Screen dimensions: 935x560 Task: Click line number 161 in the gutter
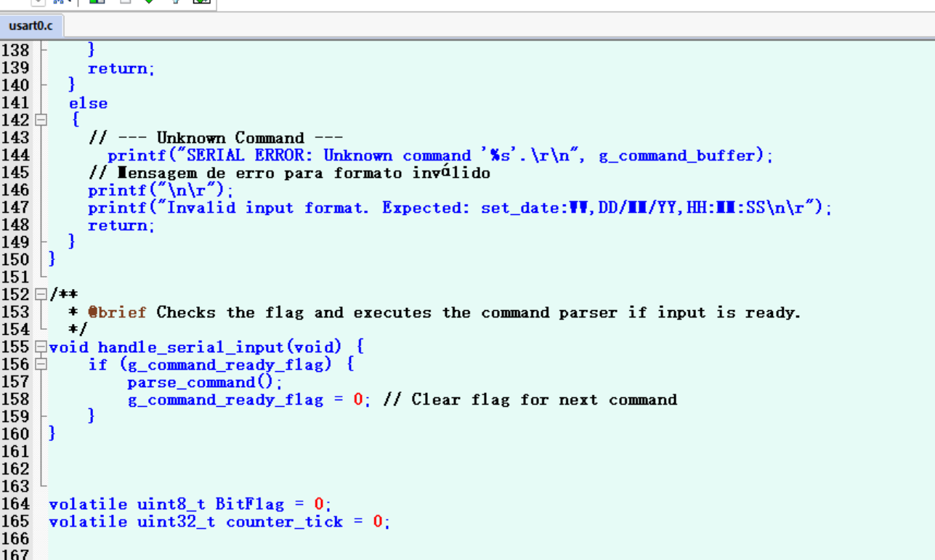point(15,452)
